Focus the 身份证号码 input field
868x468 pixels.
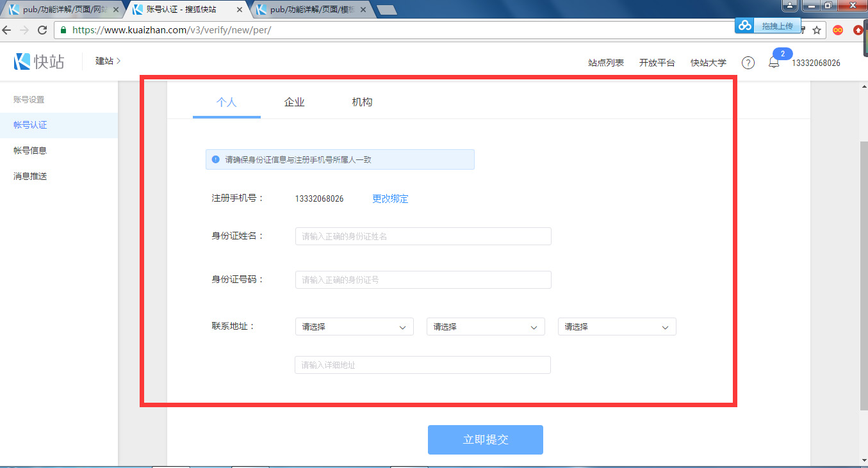coord(423,280)
